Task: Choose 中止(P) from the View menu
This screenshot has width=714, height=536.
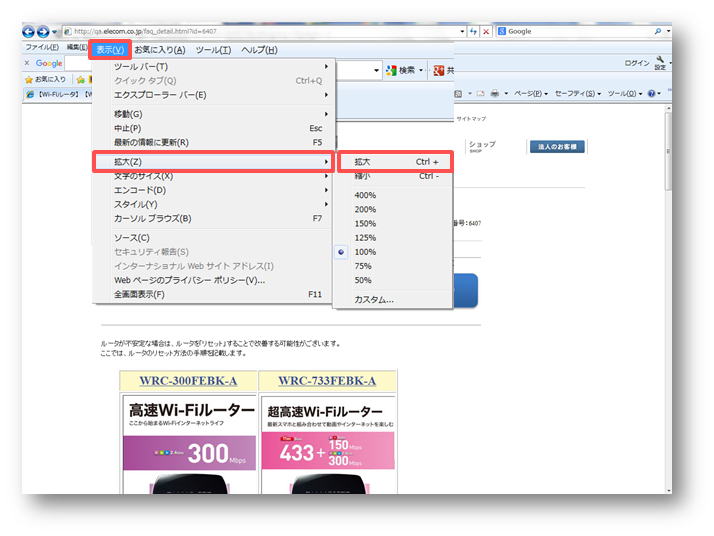Action: click(x=213, y=128)
